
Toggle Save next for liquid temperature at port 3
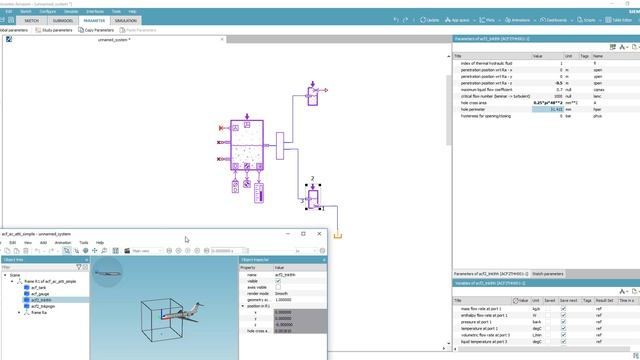(563, 341)
